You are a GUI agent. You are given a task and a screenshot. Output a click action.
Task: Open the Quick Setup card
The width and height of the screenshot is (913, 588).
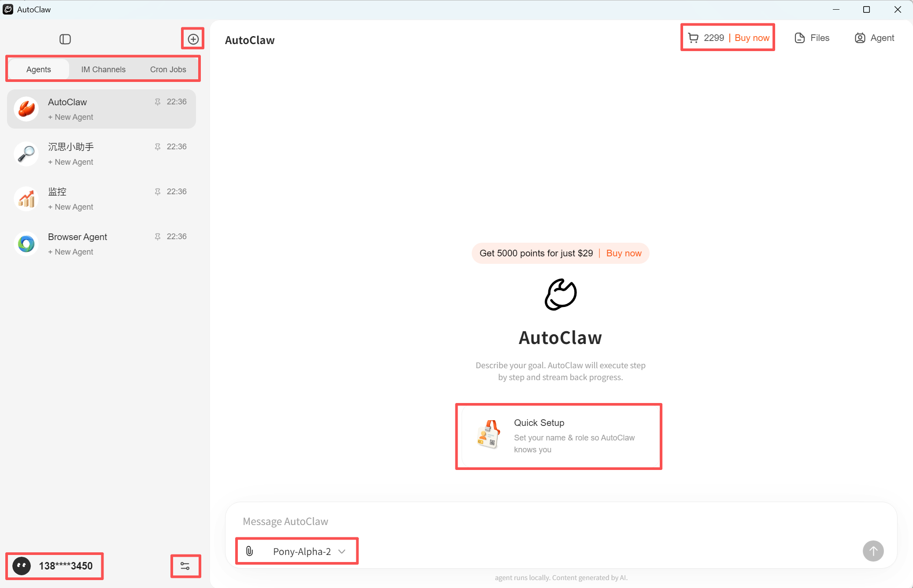(x=558, y=436)
